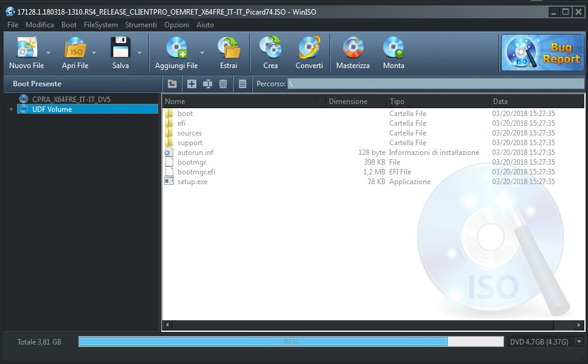This screenshot has width=588, height=364.
Task: Click the Aggiungi File disc icon
Action: tap(176, 47)
